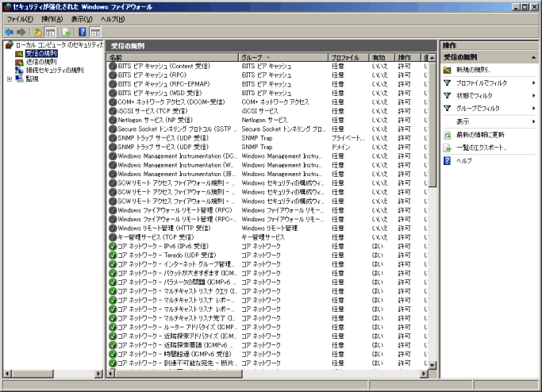Open the ファイル(F) menu
Screen dimensions: 542x392
click(x=21, y=18)
